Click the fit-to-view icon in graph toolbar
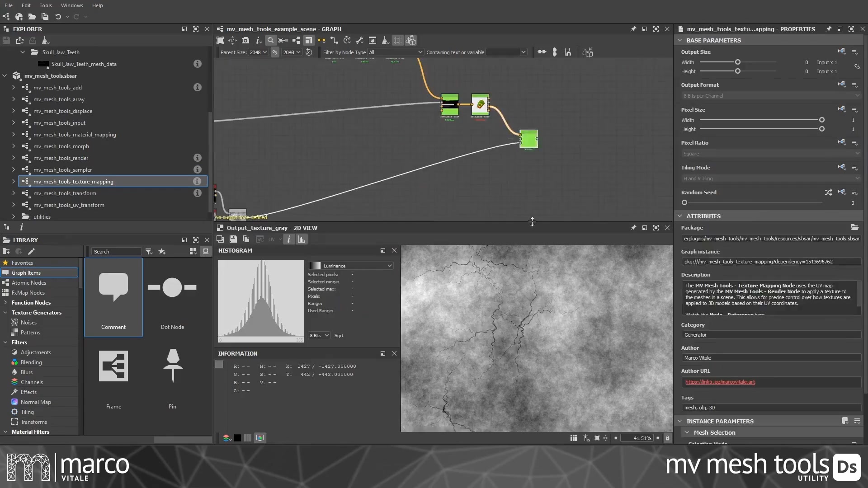Image resolution: width=868 pixels, height=488 pixels. pos(220,41)
